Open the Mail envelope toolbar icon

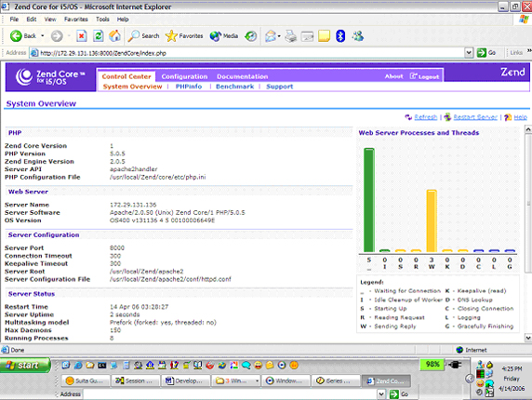pyautogui.click(x=271, y=36)
